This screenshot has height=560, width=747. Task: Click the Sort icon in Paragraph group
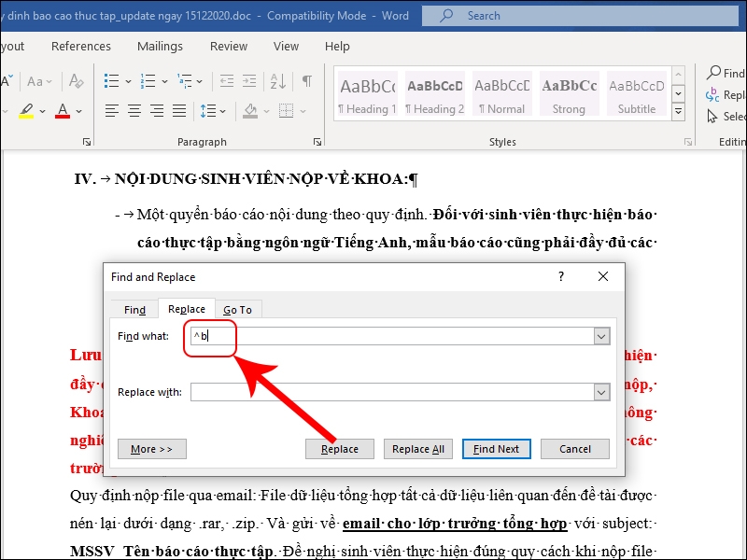coord(278,80)
